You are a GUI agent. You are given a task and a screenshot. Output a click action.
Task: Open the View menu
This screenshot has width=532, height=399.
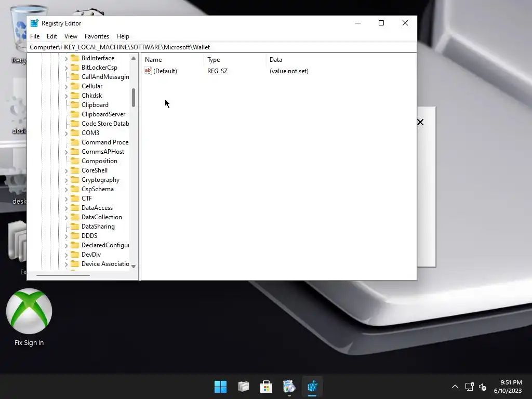[71, 36]
